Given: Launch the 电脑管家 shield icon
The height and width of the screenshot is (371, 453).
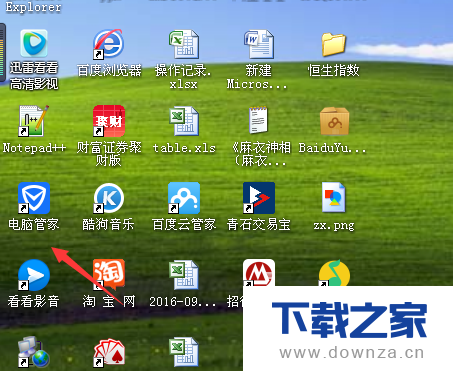Looking at the screenshot, I should coord(34,198).
